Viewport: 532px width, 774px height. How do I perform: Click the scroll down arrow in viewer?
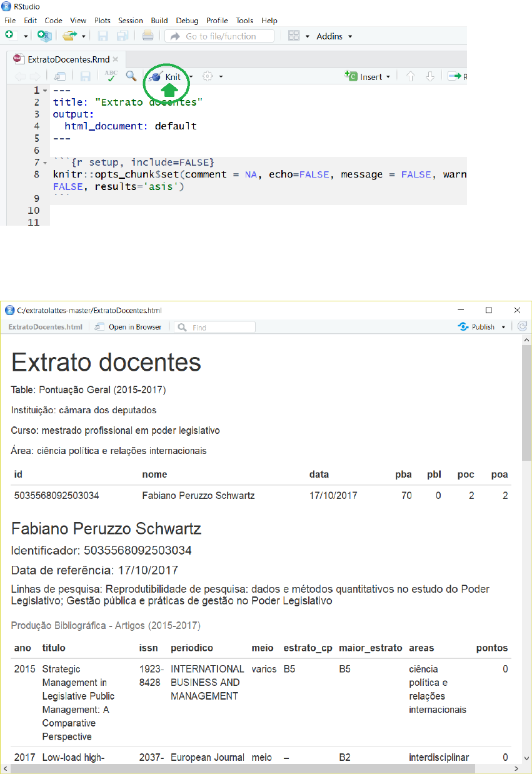pyautogui.click(x=527, y=759)
